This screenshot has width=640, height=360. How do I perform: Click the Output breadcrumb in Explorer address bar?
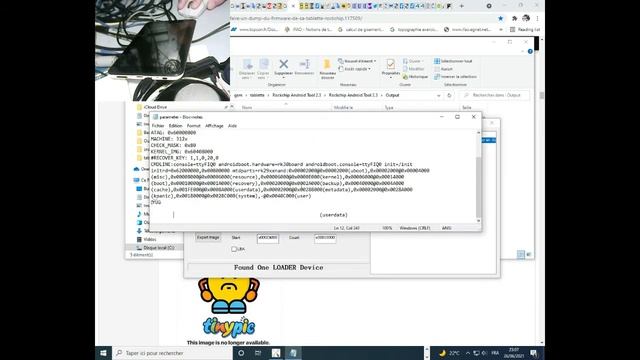[392, 96]
